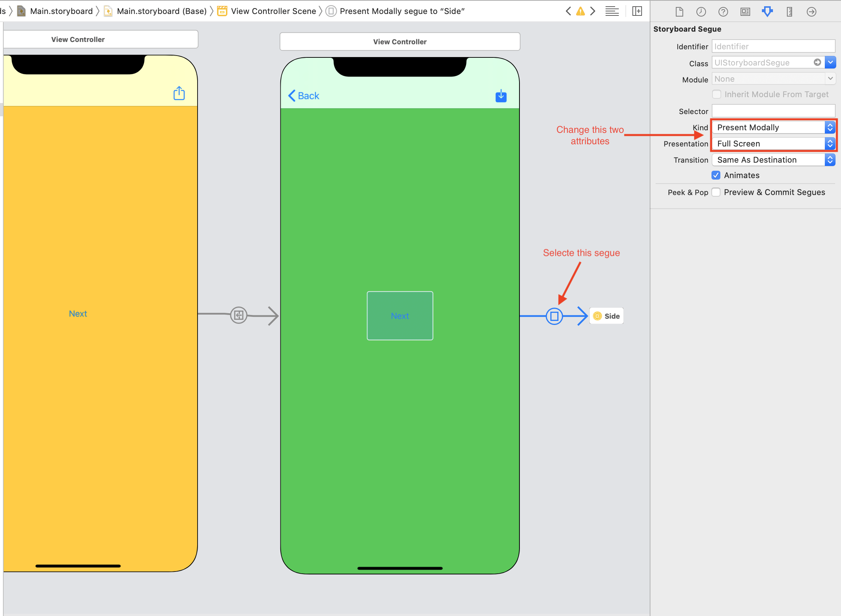Toggle the Inherit Module From Target checkbox

pyautogui.click(x=717, y=95)
